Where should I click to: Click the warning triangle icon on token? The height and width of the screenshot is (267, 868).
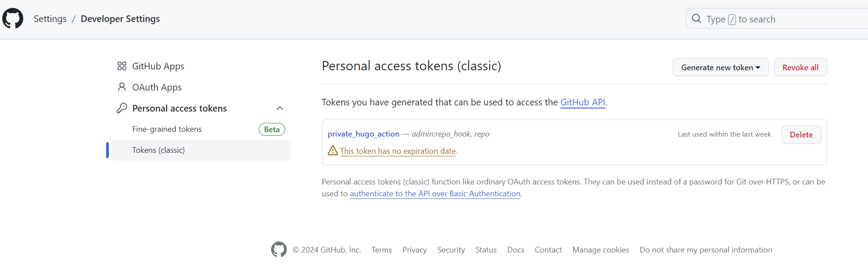click(x=333, y=151)
